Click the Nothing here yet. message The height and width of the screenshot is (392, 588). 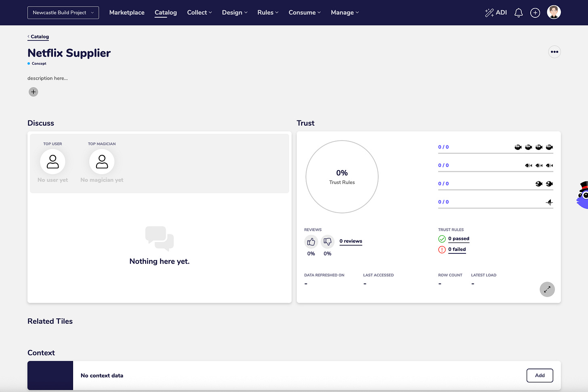(x=160, y=261)
